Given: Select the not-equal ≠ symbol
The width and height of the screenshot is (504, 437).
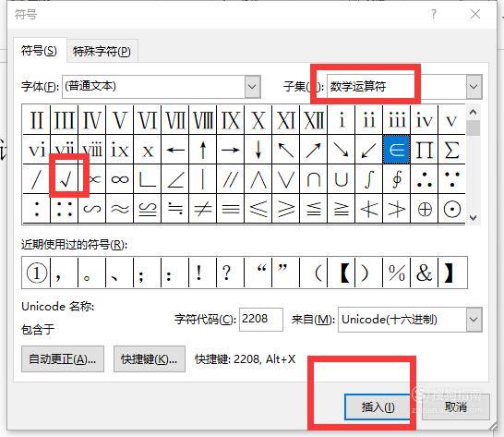Looking at the screenshot, I should (203, 209).
